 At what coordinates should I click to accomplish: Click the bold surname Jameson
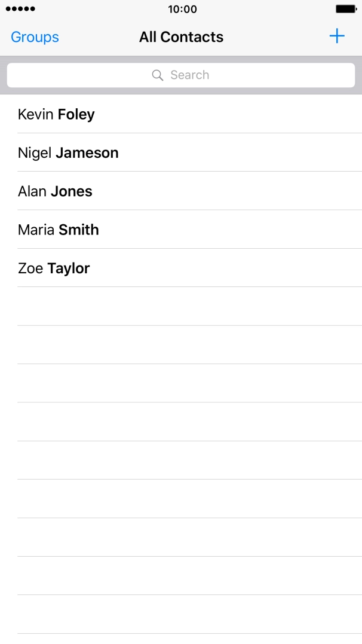click(x=87, y=153)
